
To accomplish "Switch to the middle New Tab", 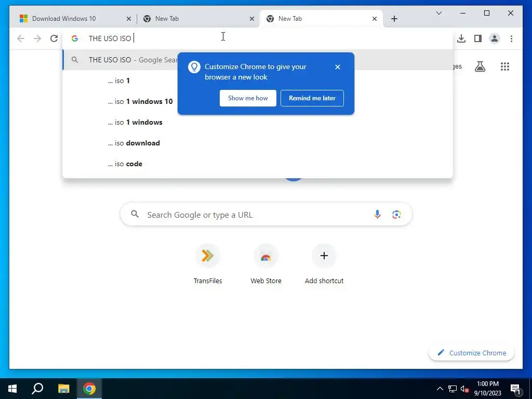I will [198, 19].
